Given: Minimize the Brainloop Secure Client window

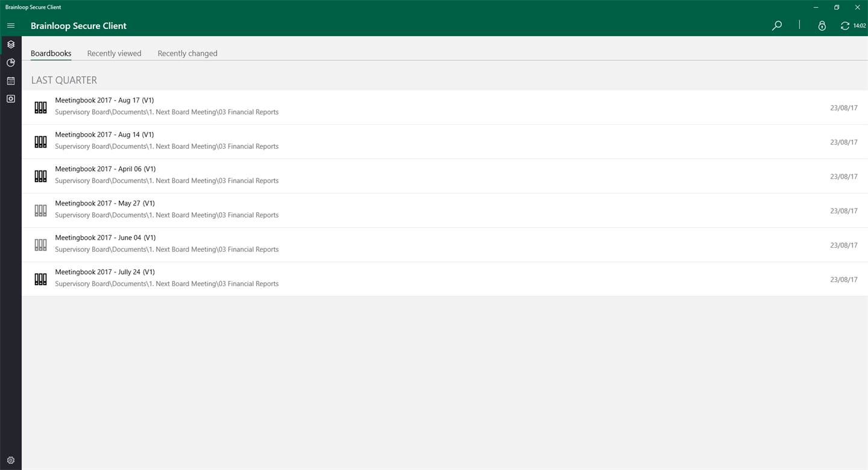Looking at the screenshot, I should 816,7.
